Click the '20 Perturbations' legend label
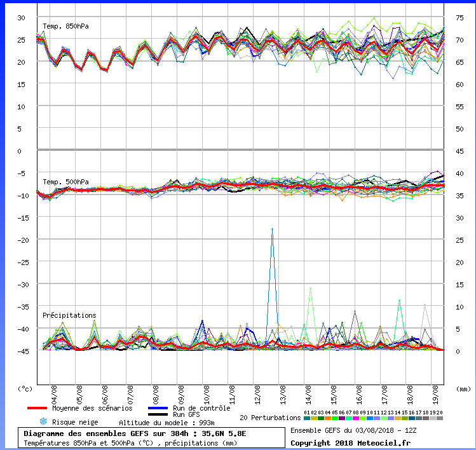Screen dimensions: 476x450 coord(270,418)
